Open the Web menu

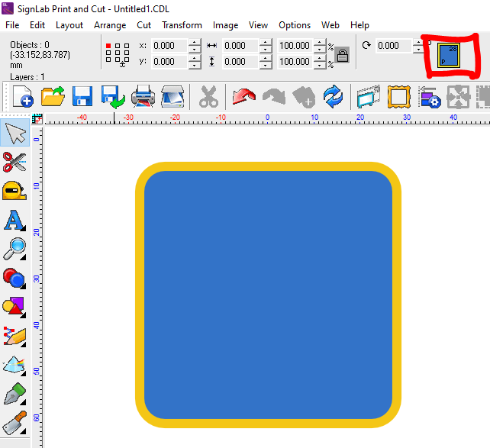point(330,25)
